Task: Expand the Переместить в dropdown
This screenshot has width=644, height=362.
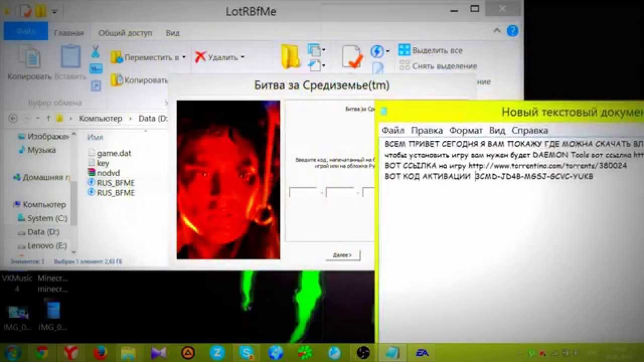Action: (x=184, y=57)
